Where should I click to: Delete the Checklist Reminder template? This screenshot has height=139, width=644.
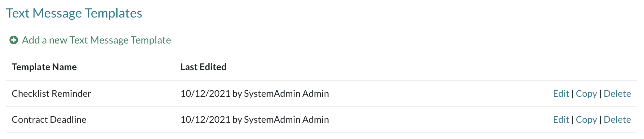pyautogui.click(x=617, y=94)
